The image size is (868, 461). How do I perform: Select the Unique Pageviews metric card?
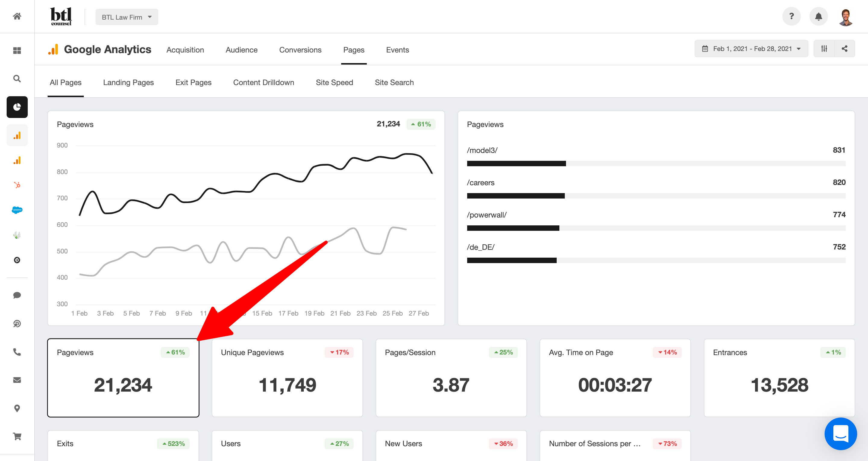pos(287,378)
